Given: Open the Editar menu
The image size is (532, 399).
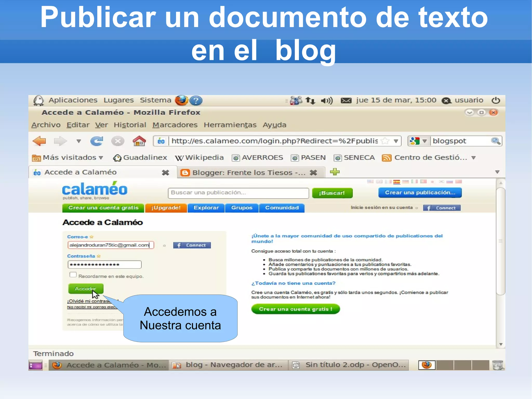Looking at the screenshot, I should 78,125.
